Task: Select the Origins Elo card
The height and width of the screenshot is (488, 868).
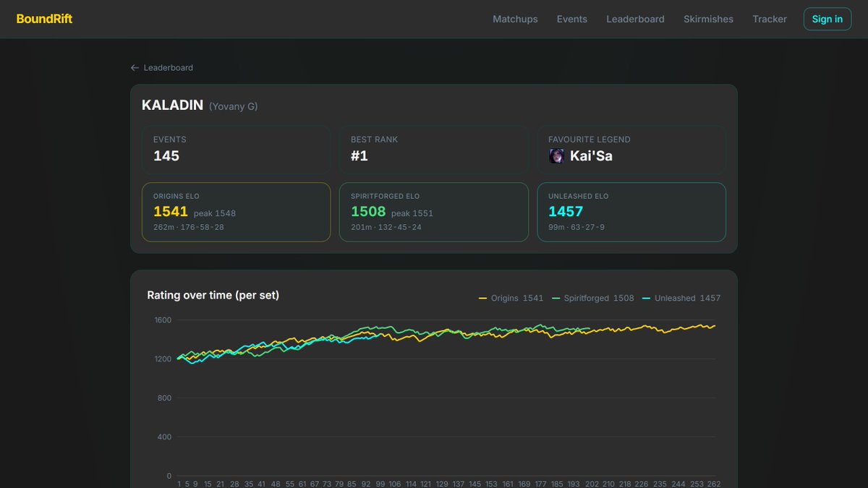Action: coord(236,212)
